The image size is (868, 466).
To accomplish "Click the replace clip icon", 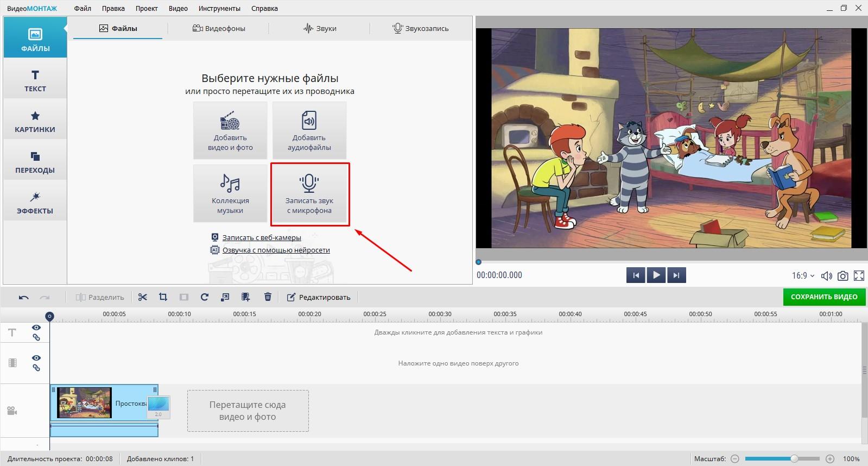I will tap(225, 297).
